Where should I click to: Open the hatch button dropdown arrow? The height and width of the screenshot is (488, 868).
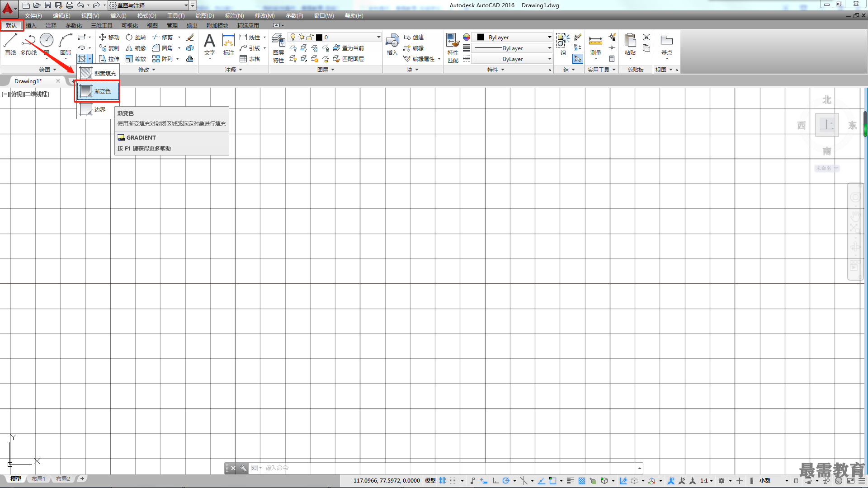point(90,59)
